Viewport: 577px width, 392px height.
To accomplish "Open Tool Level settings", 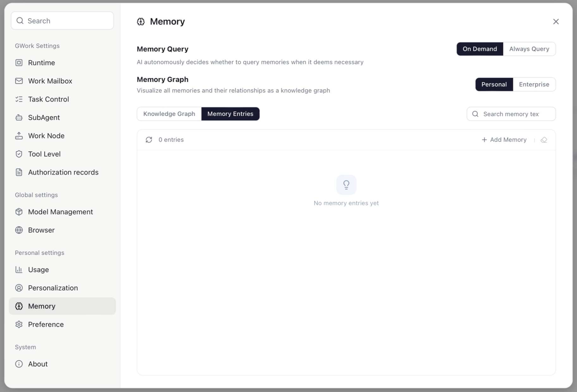I will tap(62, 154).
